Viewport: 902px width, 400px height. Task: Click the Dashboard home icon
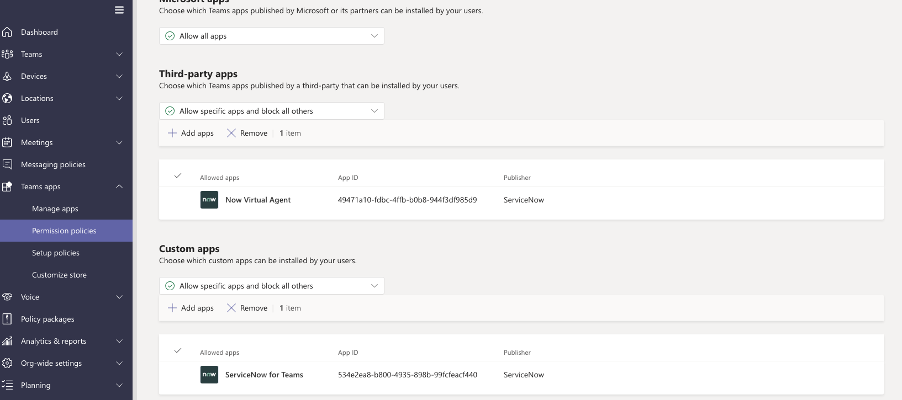[x=7, y=32]
